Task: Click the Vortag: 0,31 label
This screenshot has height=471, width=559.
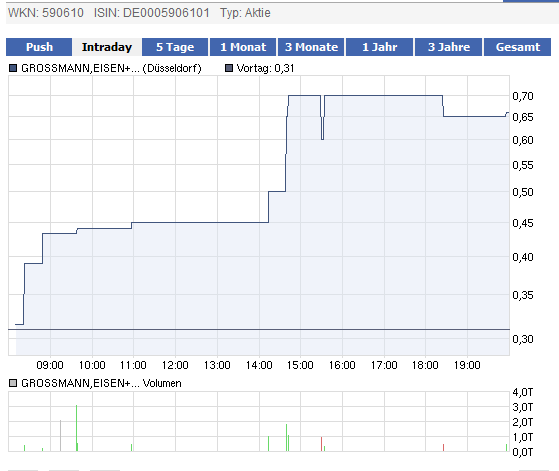Action: coord(266,68)
